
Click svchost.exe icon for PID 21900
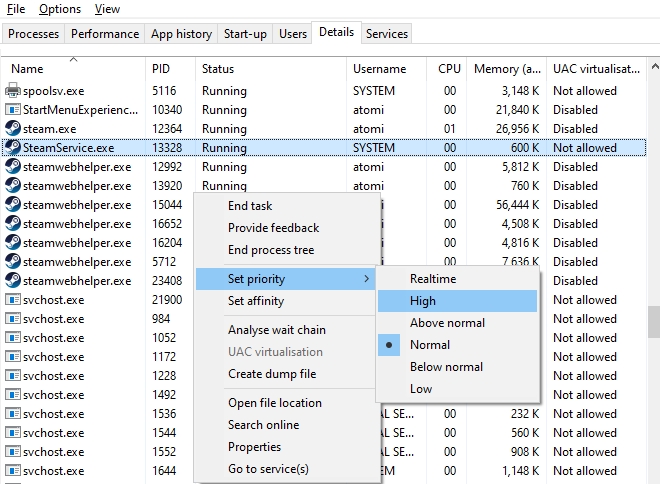coord(13,300)
